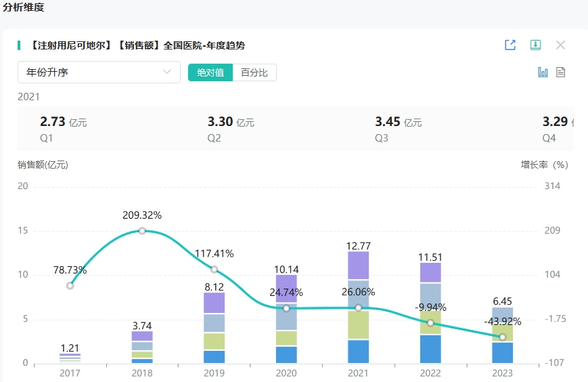Viewport: 588px width, 382px height.
Task: Click the green segment of 2019 bar
Action: (214, 341)
